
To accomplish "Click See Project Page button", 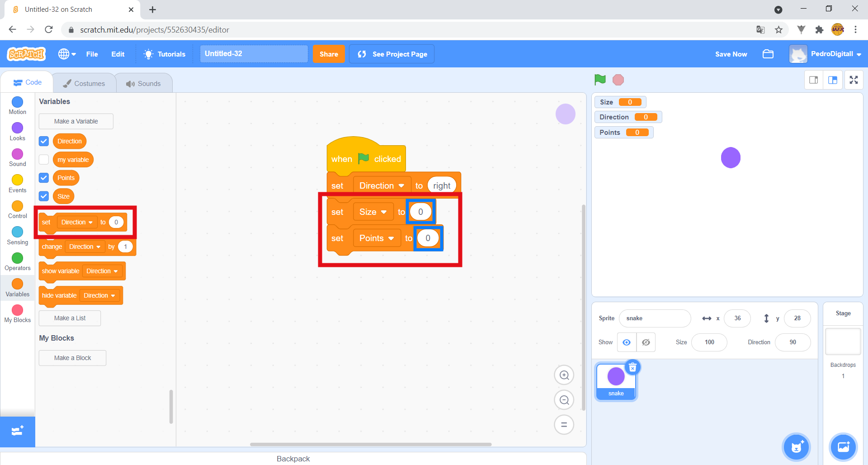I will pyautogui.click(x=392, y=54).
